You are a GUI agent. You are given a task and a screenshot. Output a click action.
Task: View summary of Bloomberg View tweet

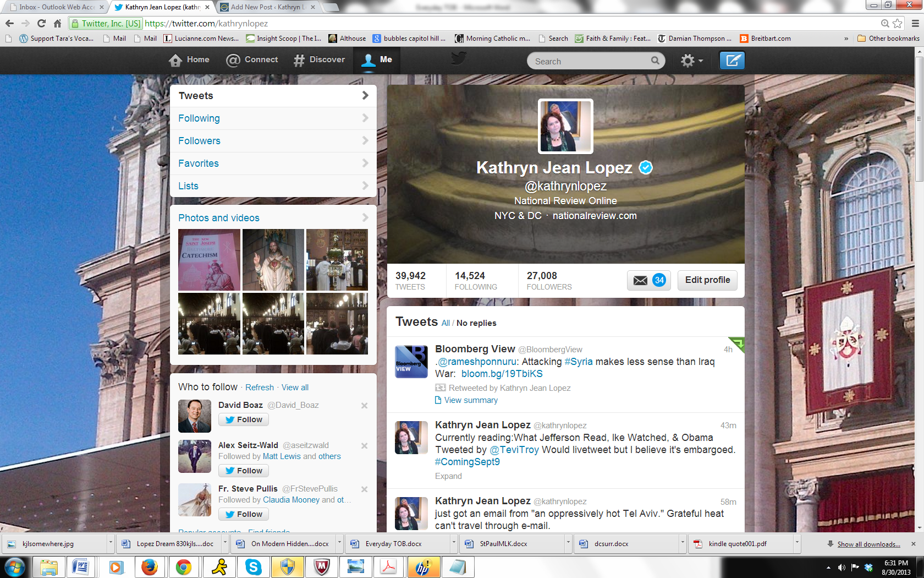(x=471, y=400)
